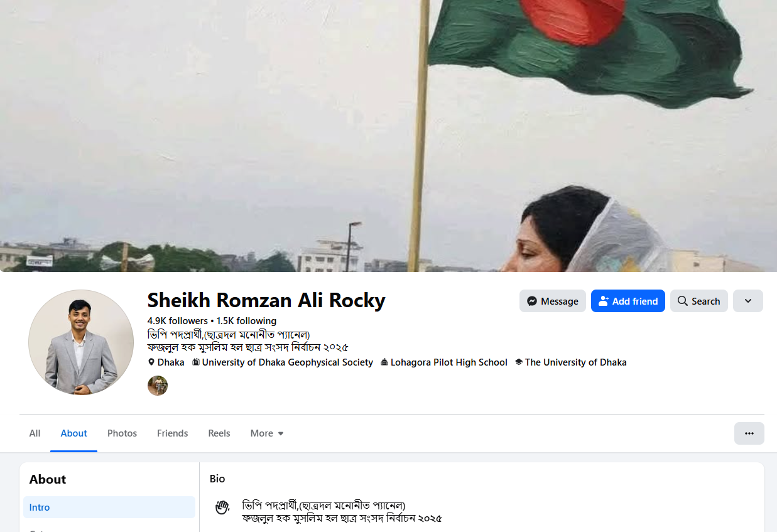Select the About tab
The width and height of the screenshot is (777, 532).
74,433
